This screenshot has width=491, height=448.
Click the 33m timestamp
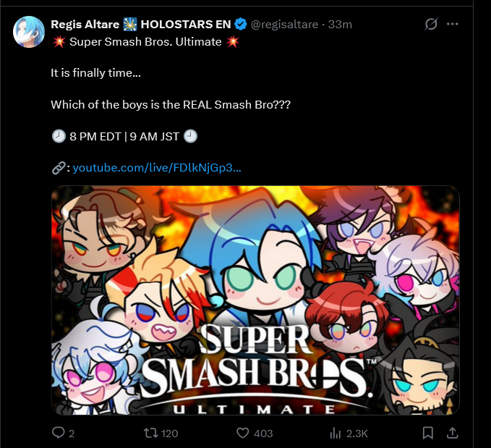[340, 24]
